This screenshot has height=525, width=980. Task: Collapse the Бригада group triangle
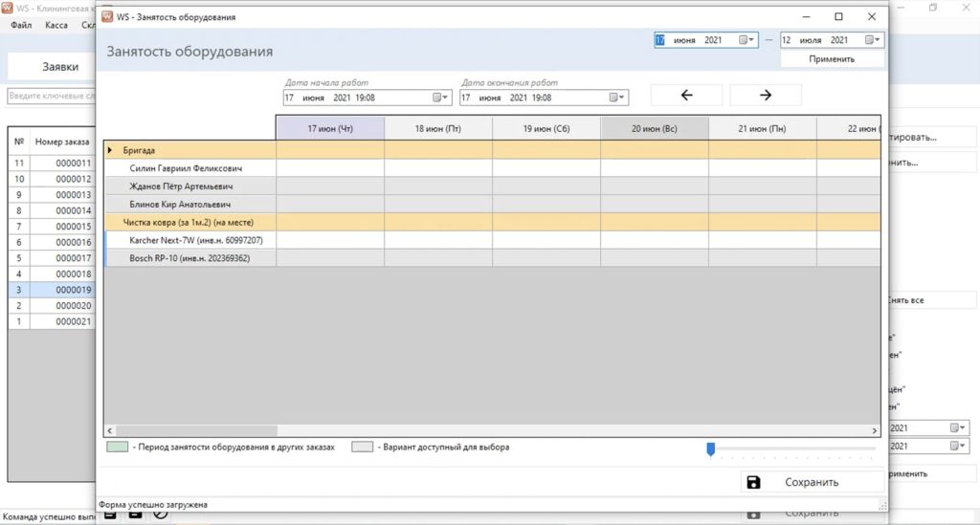tap(110, 150)
